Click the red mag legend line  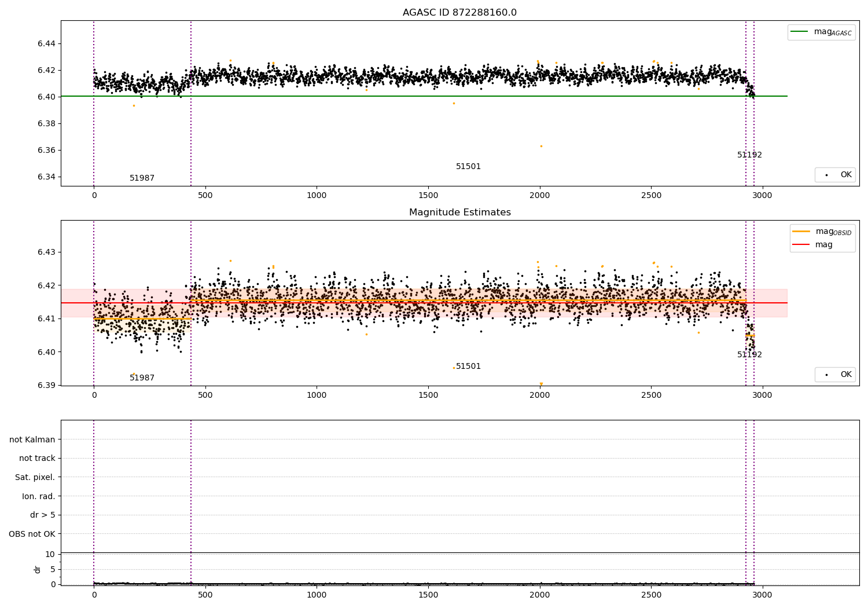[801, 244]
